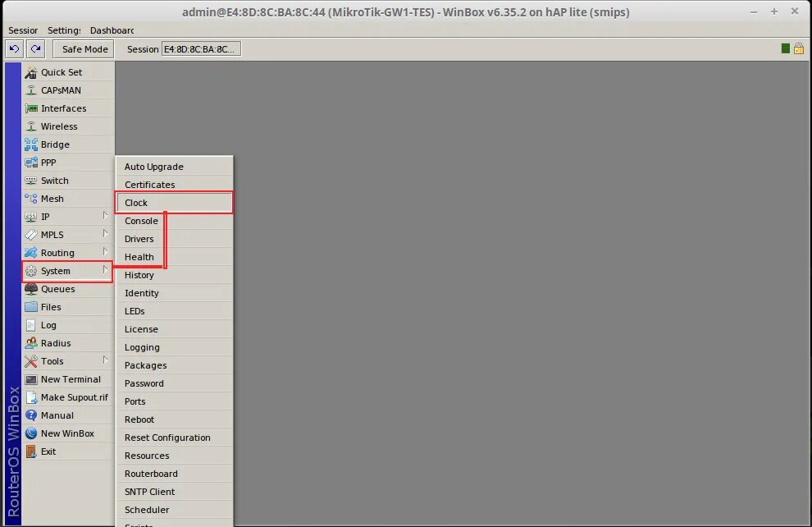The image size is (812, 527).
Task: Click the Manual help icon
Action: click(x=31, y=415)
